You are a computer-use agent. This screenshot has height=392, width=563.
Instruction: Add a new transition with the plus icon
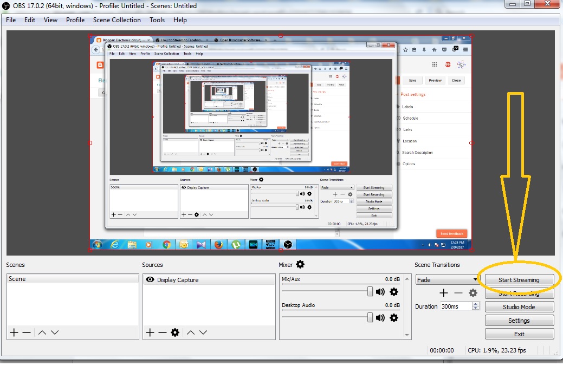pyautogui.click(x=443, y=292)
